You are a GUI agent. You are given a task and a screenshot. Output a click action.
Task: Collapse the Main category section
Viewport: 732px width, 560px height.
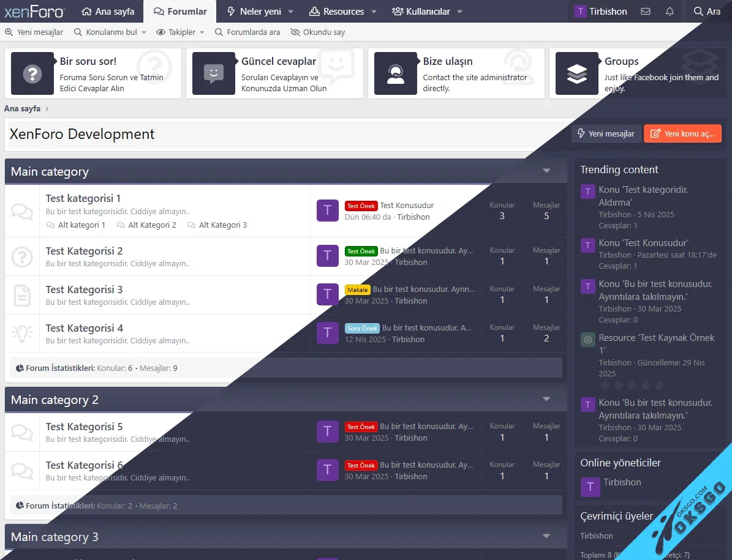546,171
